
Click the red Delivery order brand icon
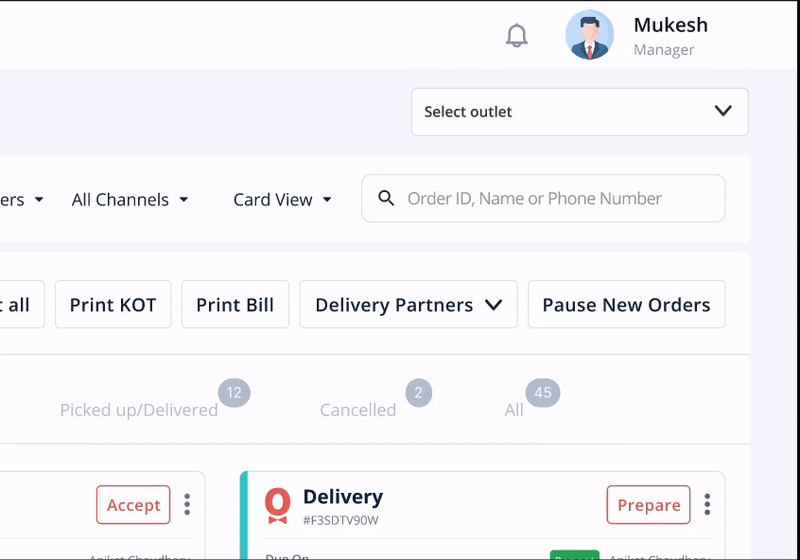point(277,504)
